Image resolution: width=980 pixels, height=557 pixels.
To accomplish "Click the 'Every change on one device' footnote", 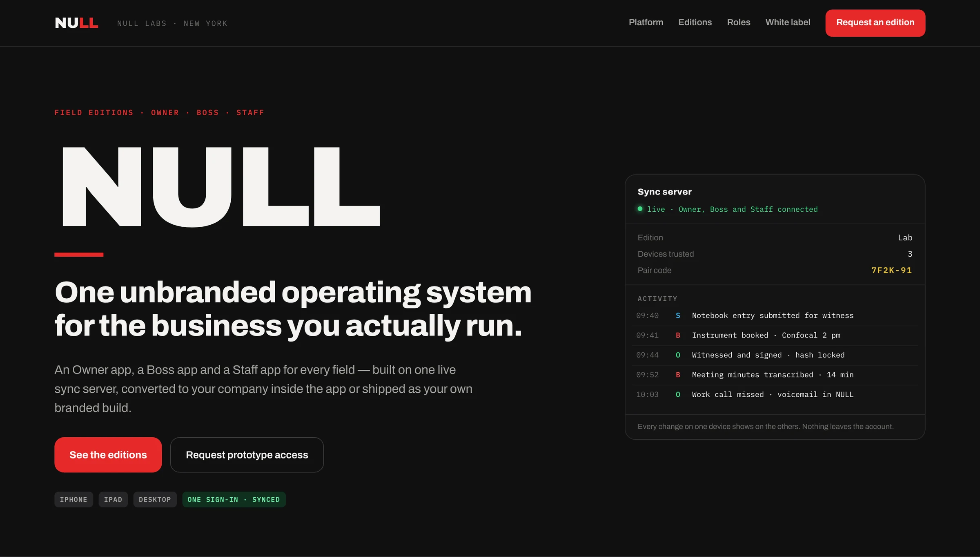I will [765, 427].
